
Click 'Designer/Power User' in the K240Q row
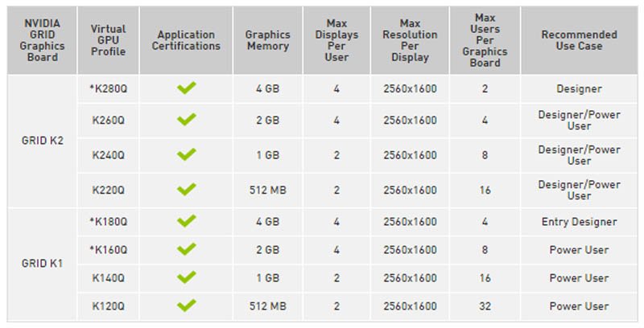579,155
